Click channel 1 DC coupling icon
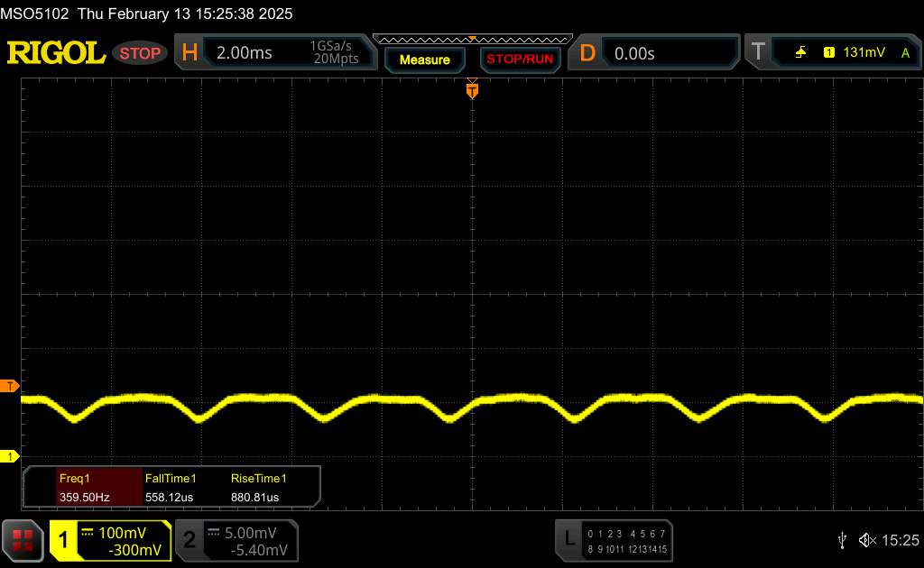The image size is (924, 568). (x=88, y=532)
